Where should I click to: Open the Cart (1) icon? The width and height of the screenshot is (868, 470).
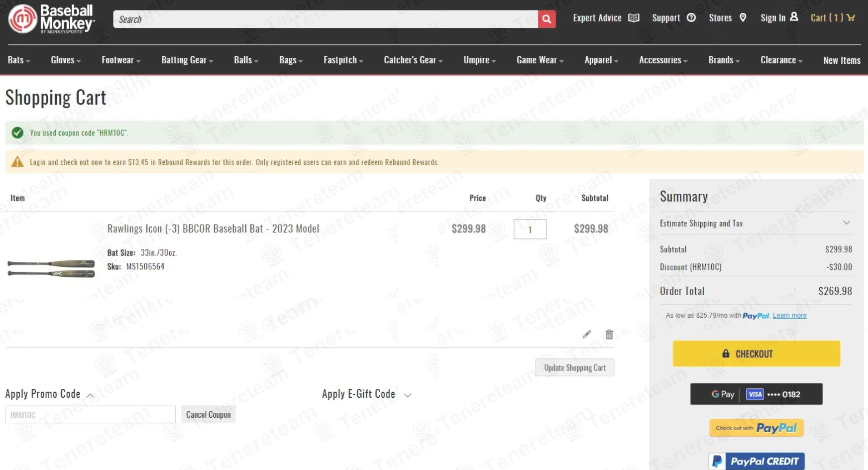tap(850, 18)
